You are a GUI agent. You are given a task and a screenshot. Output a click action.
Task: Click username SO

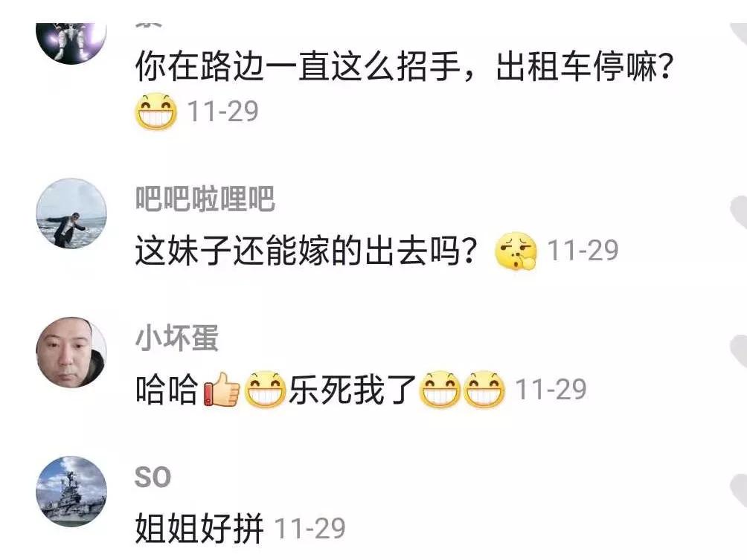153,477
